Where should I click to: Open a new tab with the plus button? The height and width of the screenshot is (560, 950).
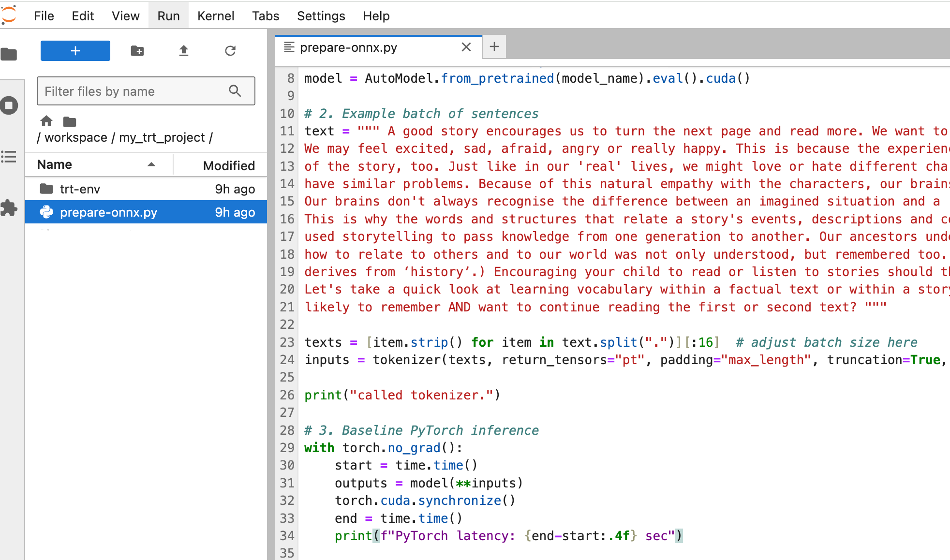tap(494, 47)
